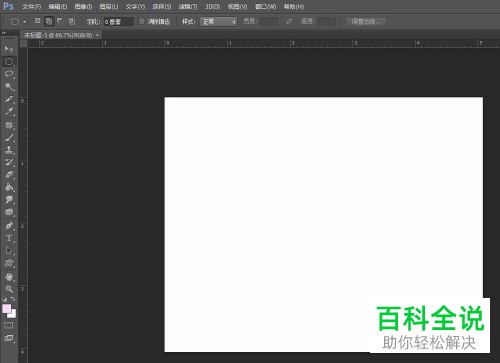Select the Type tool
Screen dimensions: 500x363
pos(9,238)
